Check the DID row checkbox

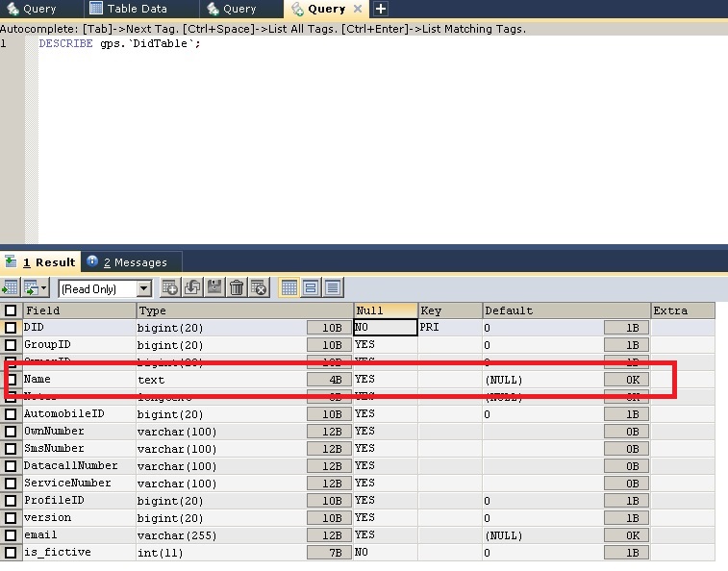[x=11, y=328]
